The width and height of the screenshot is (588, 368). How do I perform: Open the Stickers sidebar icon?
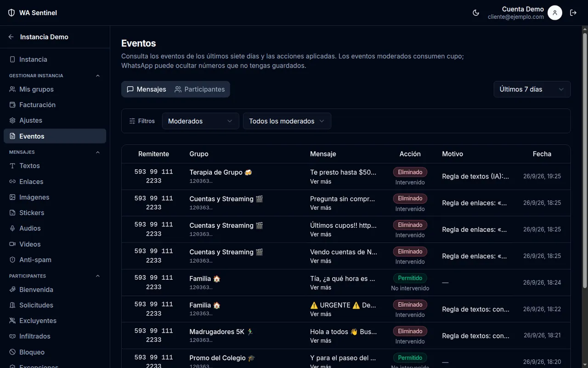[12, 213]
